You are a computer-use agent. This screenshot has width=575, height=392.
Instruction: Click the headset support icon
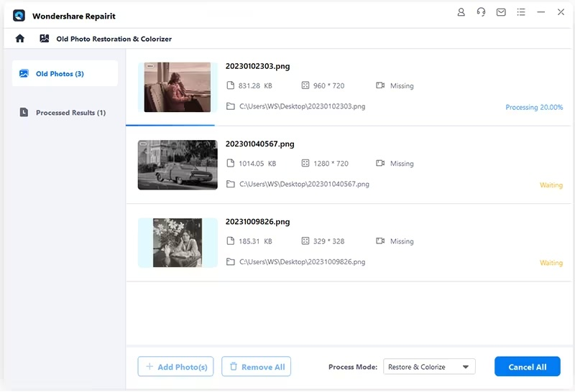tap(482, 13)
